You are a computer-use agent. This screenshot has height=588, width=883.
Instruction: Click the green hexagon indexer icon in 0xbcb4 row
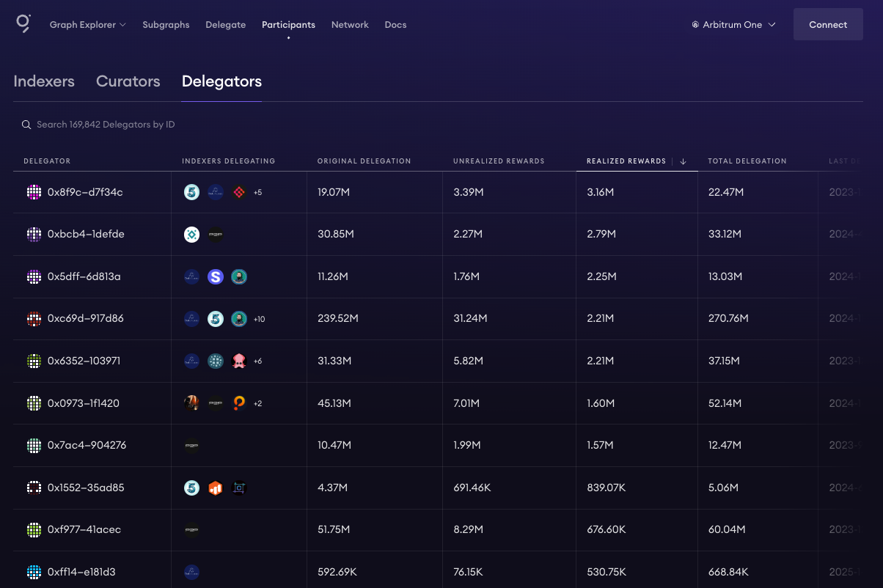[x=191, y=235]
